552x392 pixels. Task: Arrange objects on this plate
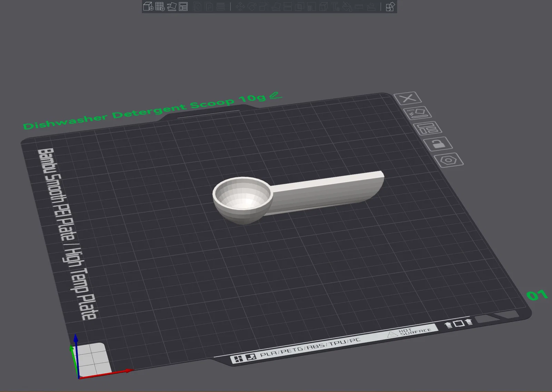427,128
